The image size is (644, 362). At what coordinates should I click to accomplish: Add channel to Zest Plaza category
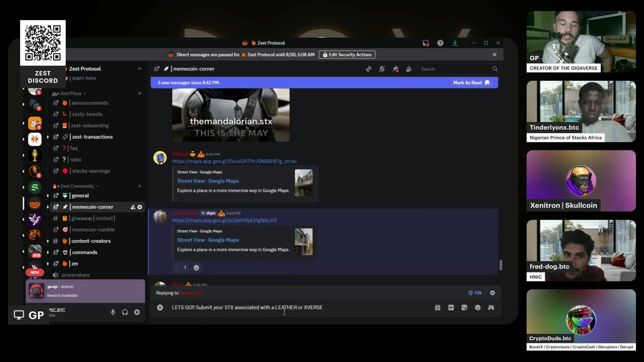[139, 94]
